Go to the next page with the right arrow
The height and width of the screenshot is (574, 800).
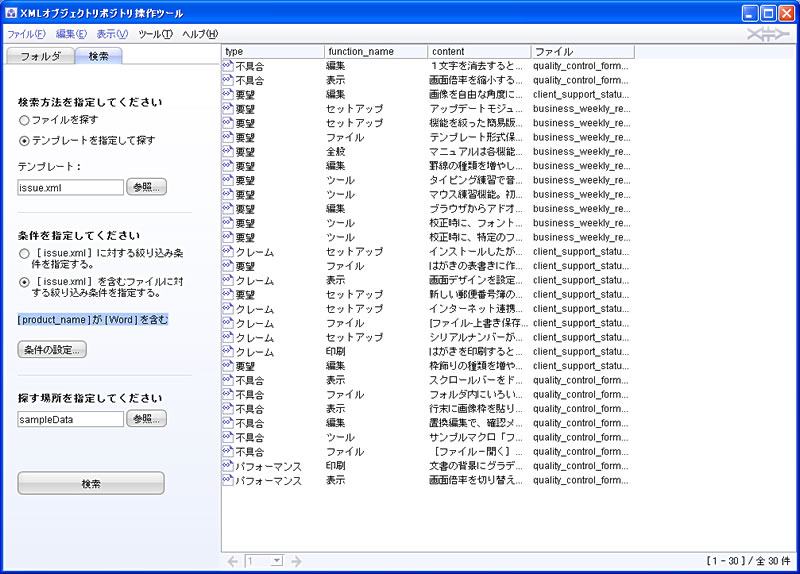(297, 562)
